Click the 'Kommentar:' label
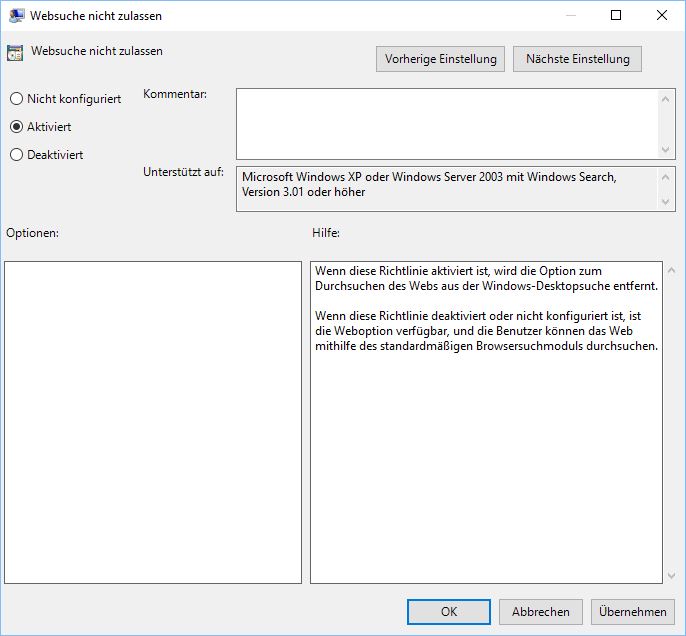 point(175,94)
